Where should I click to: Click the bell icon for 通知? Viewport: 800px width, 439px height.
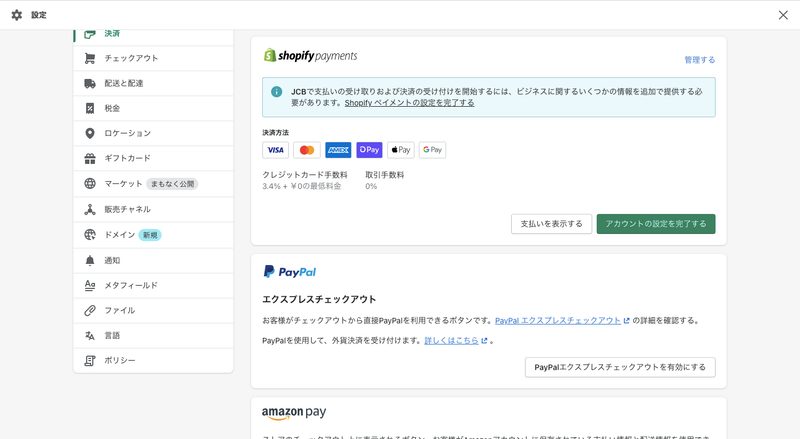pos(90,260)
